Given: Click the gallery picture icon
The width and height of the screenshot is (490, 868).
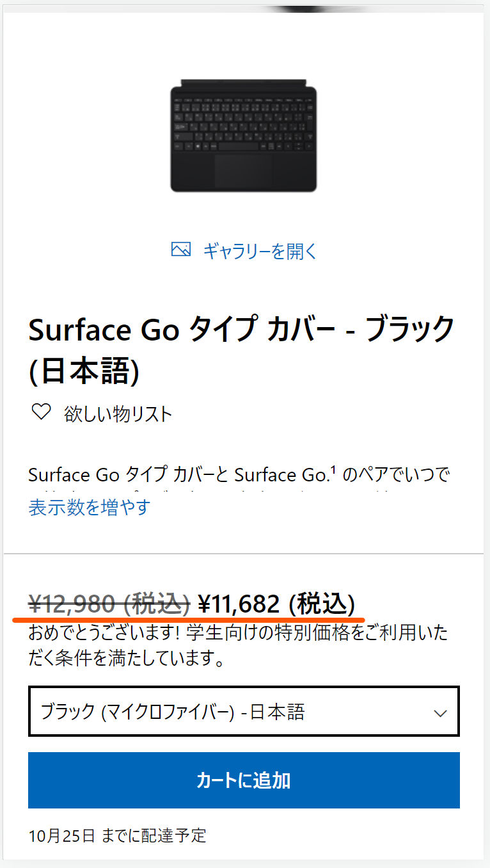Looking at the screenshot, I should pyautogui.click(x=181, y=250).
